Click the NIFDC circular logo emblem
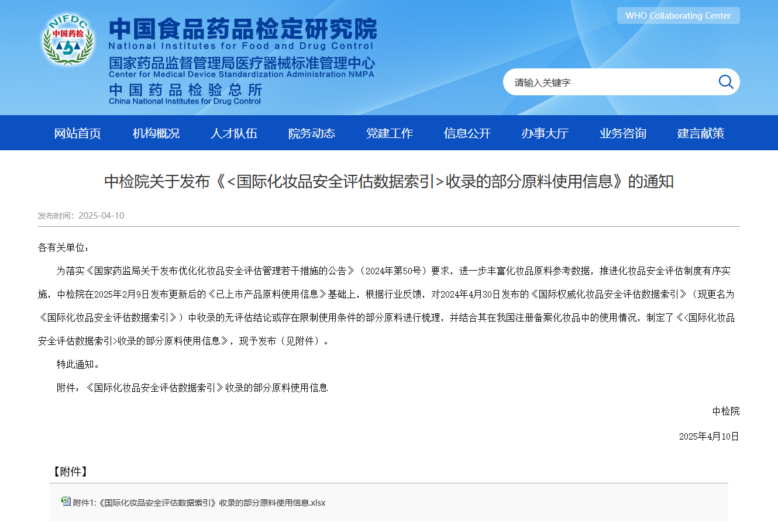Viewport: 778px width, 532px height. coord(68,40)
